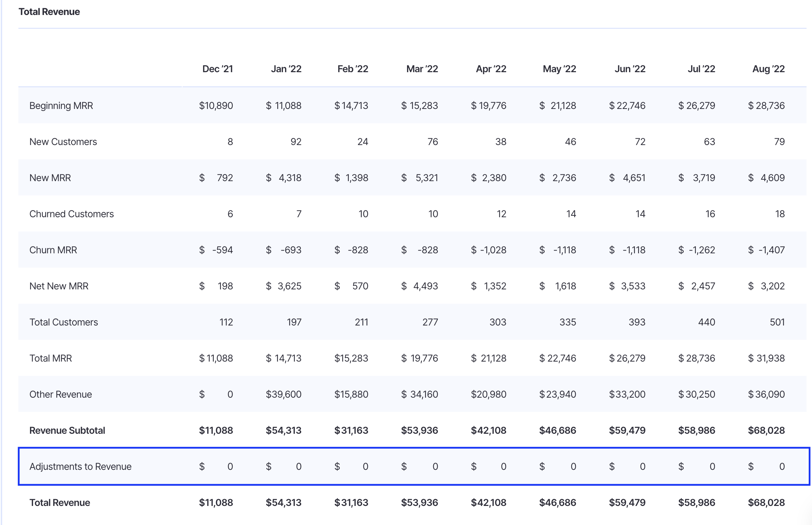Select the Dec '21 column header

click(217, 69)
